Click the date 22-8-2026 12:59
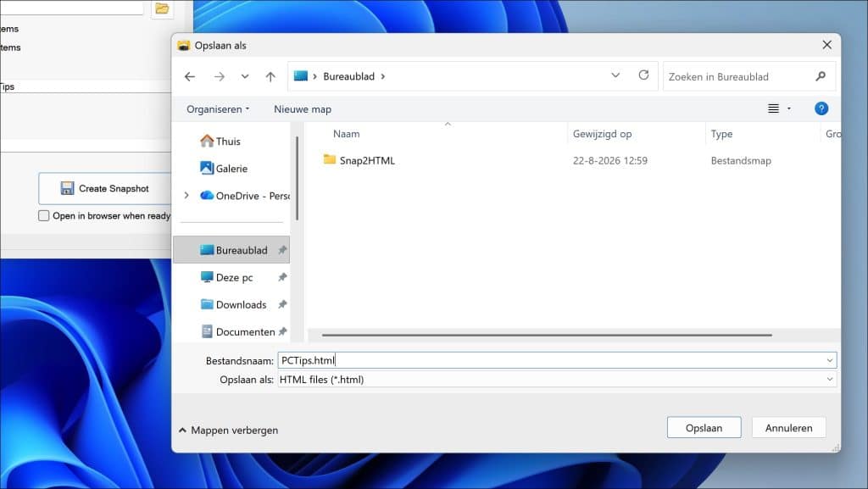Viewport: 868px width, 489px height. pos(610,160)
